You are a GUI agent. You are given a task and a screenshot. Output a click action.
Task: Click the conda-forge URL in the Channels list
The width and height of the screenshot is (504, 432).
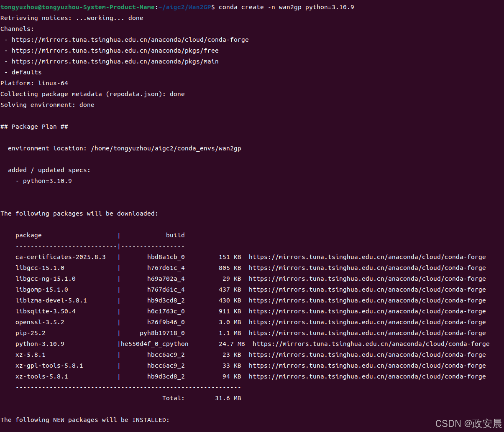[x=130, y=40]
